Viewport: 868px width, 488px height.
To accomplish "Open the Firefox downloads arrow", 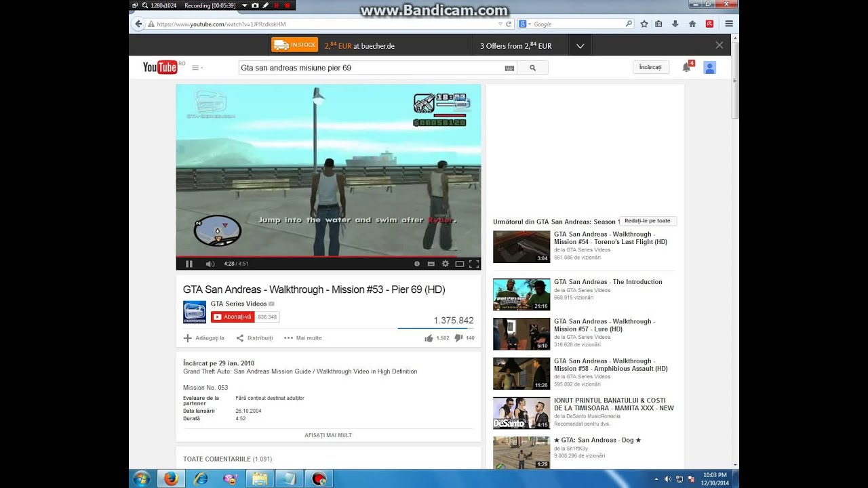I will [x=675, y=24].
